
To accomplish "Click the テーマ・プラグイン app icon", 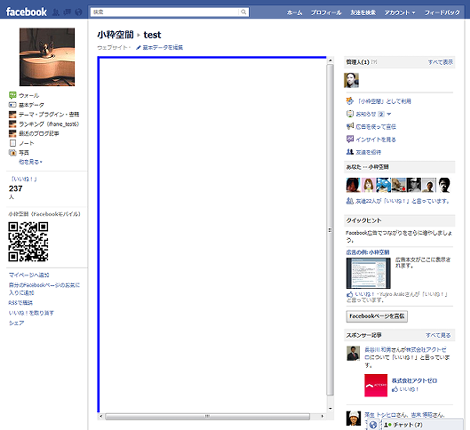I will pos(12,114).
